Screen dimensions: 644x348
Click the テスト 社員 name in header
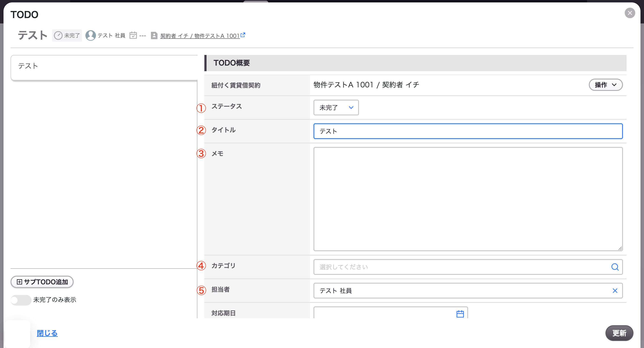click(x=111, y=35)
